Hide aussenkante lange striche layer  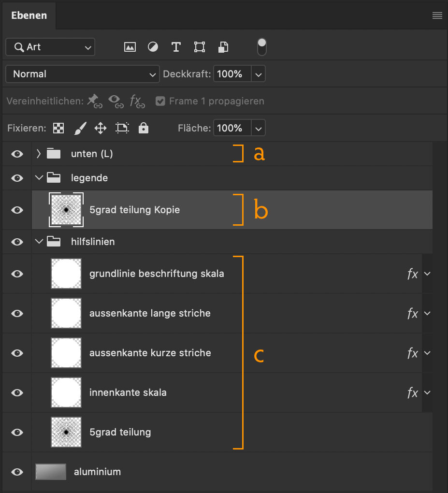click(17, 314)
